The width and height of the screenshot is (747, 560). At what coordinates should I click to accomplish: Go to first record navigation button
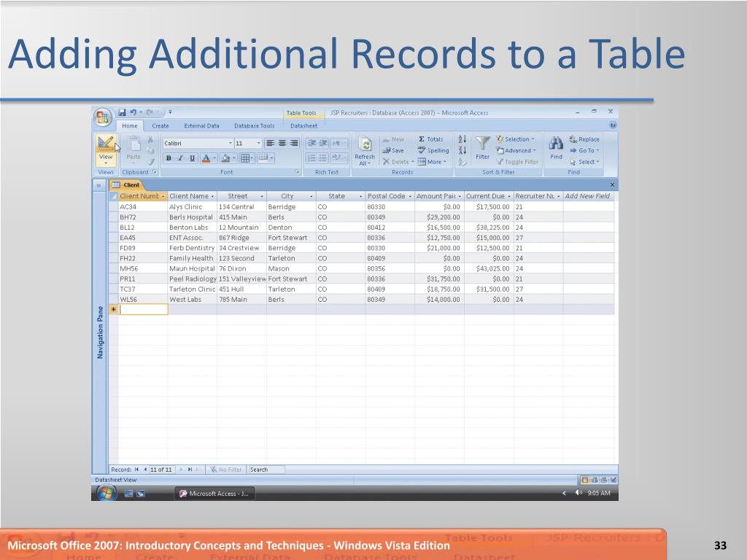tap(136, 470)
